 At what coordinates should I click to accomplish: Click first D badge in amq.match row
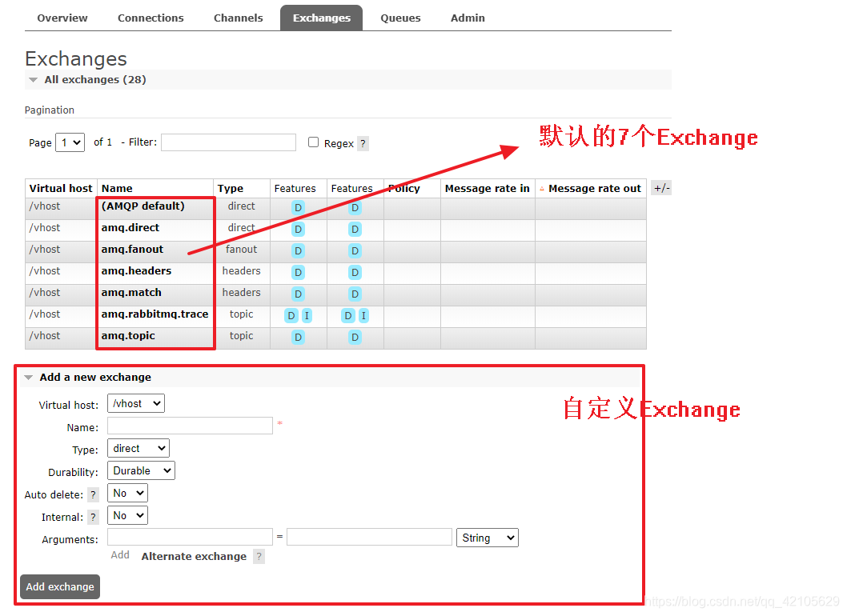(x=298, y=294)
